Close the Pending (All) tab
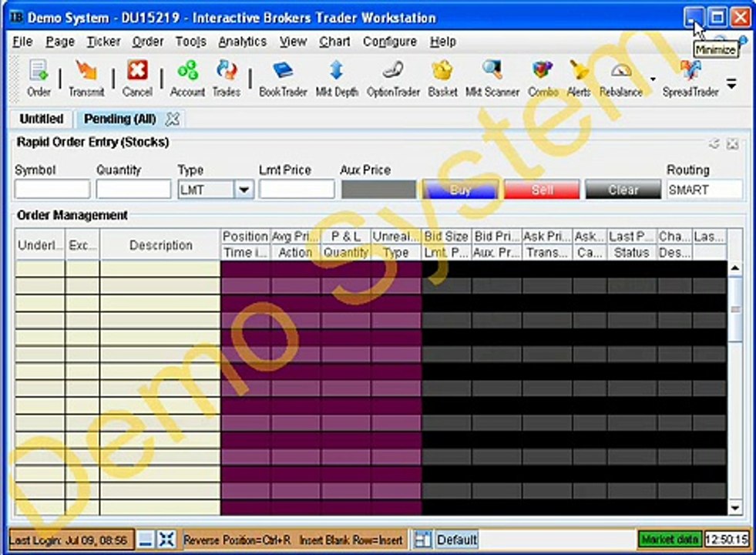 173,119
